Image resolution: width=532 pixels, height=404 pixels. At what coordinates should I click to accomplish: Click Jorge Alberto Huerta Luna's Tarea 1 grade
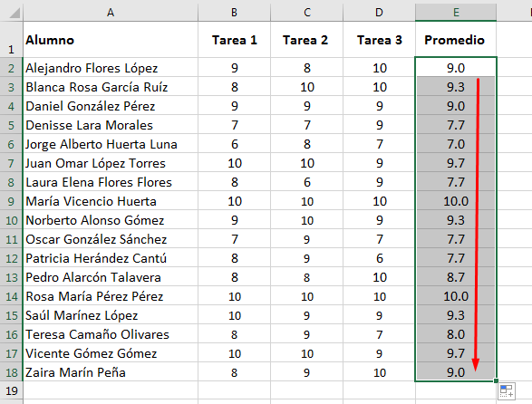pyautogui.click(x=234, y=144)
